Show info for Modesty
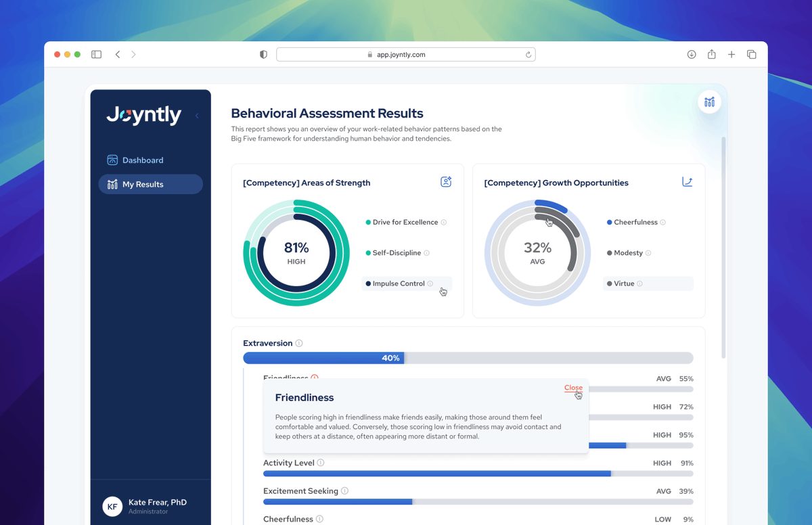This screenshot has width=812, height=525. [x=648, y=253]
